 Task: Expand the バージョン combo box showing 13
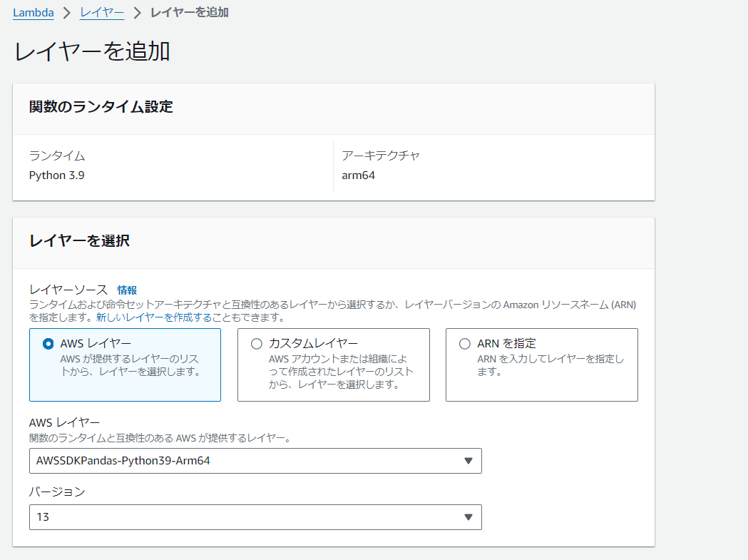coord(255,517)
